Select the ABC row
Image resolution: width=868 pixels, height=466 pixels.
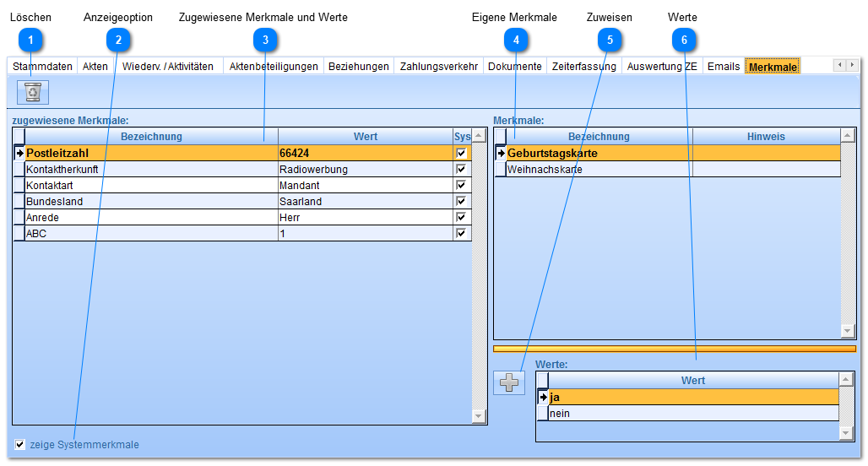(x=242, y=234)
